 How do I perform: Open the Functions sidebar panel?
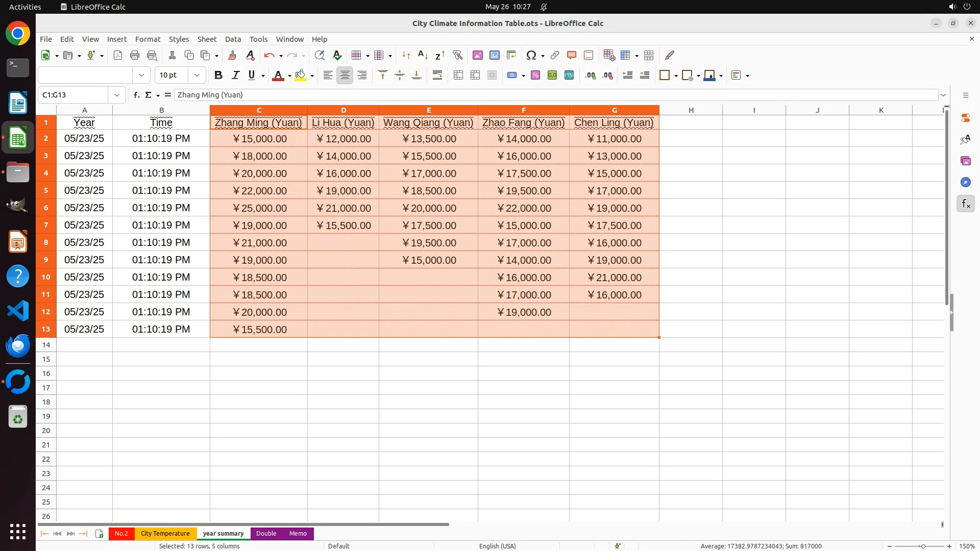[x=965, y=204]
